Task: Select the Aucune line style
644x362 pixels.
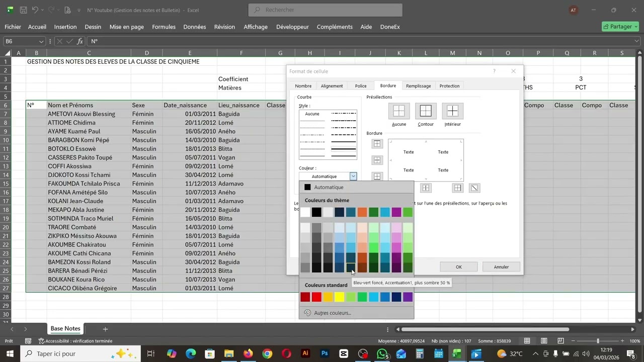Action: [x=312, y=114]
